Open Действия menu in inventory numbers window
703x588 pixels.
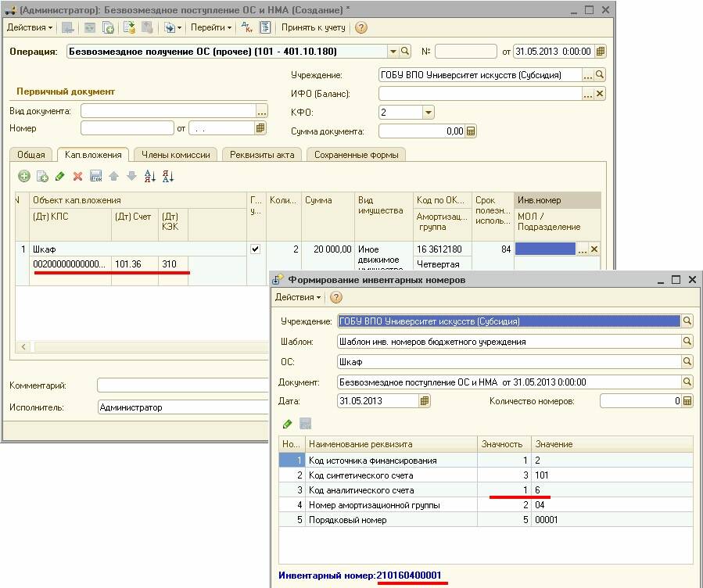pos(298,297)
